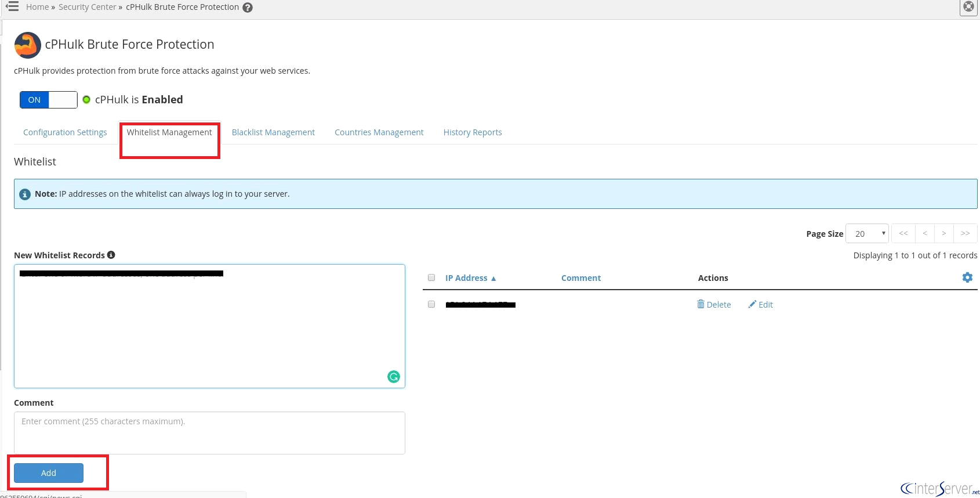The image size is (980, 498).
Task: Click the New Whitelist Records info icon
Action: coord(111,255)
